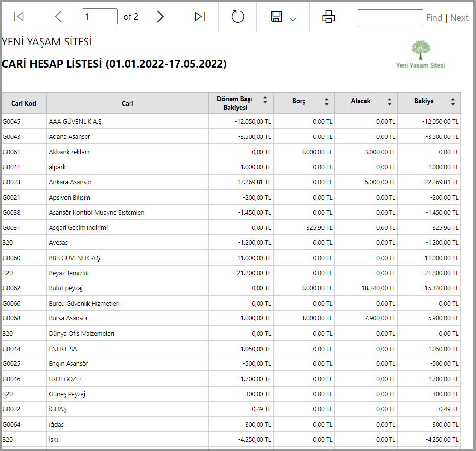Go to the previous report page
The width and height of the screenshot is (476, 451).
click(58, 17)
